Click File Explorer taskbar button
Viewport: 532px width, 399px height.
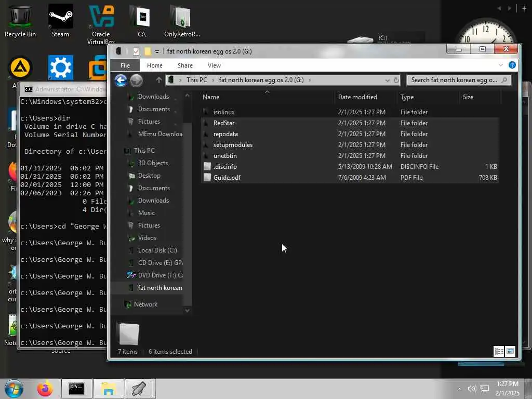(108, 389)
